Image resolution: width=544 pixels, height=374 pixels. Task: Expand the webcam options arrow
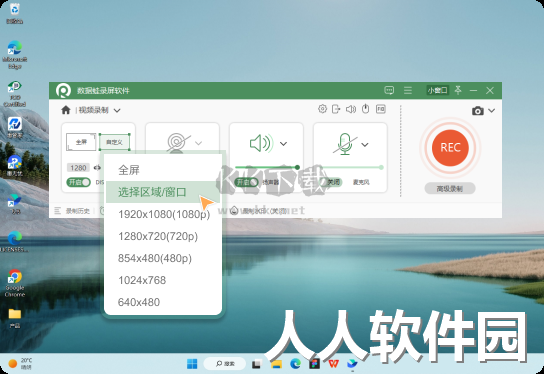[x=198, y=143]
